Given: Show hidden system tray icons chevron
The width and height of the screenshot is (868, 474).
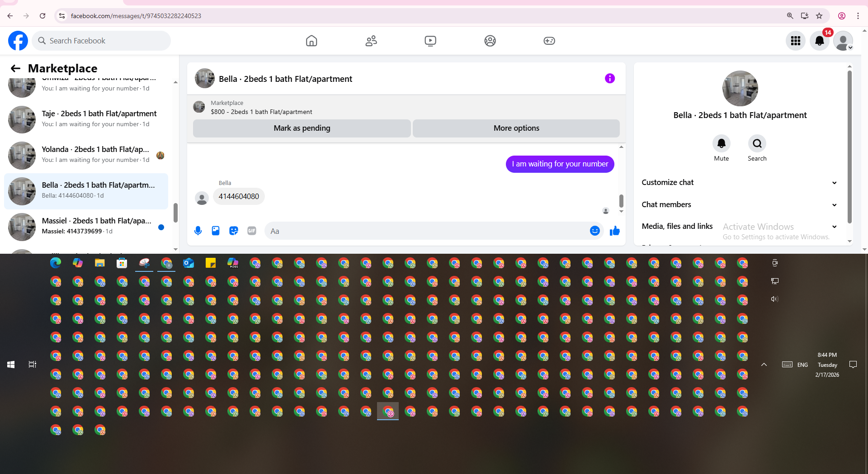Looking at the screenshot, I should click(764, 365).
